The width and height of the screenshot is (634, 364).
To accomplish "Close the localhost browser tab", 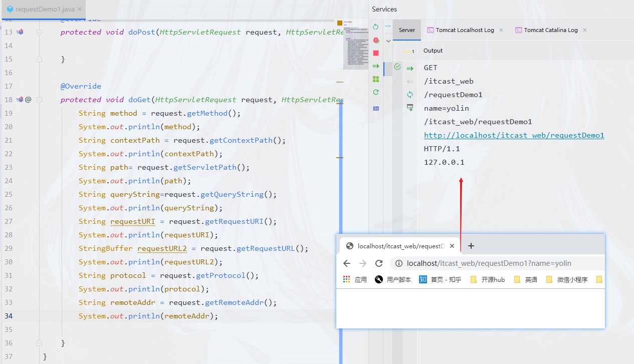I will point(452,246).
